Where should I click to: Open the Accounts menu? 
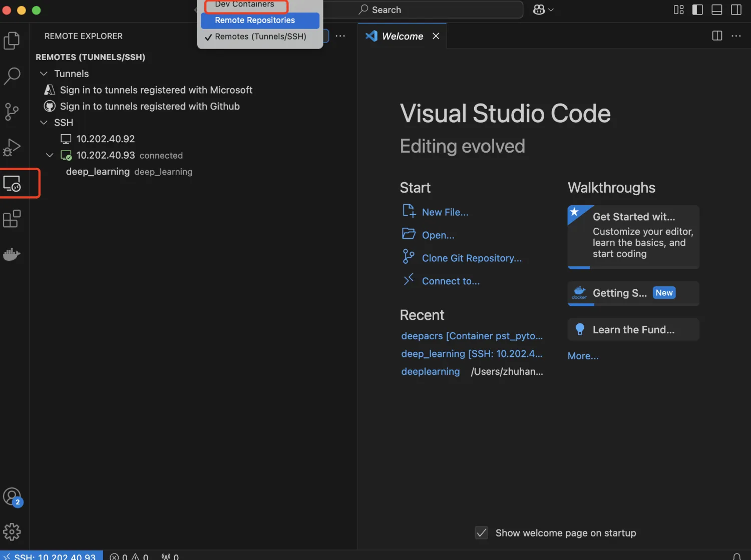click(12, 497)
